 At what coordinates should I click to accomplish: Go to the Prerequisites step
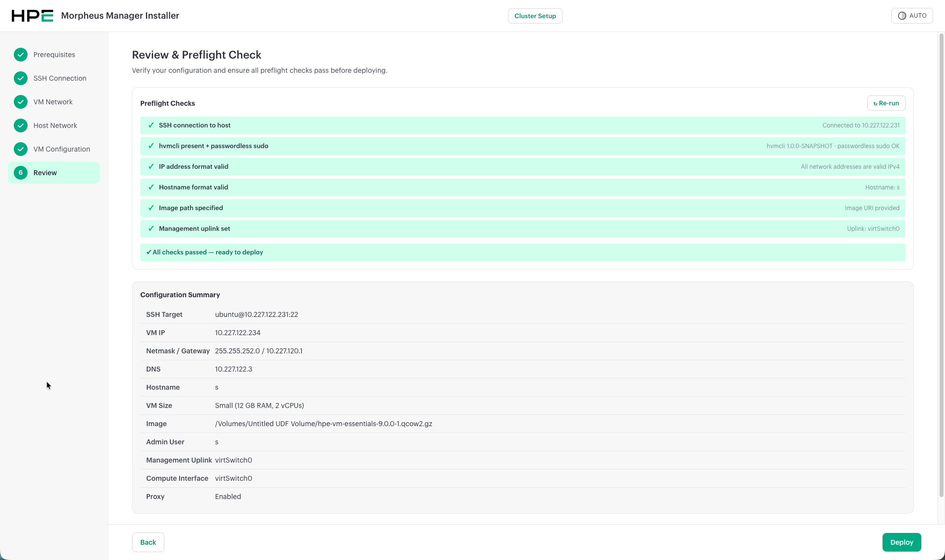(x=54, y=55)
